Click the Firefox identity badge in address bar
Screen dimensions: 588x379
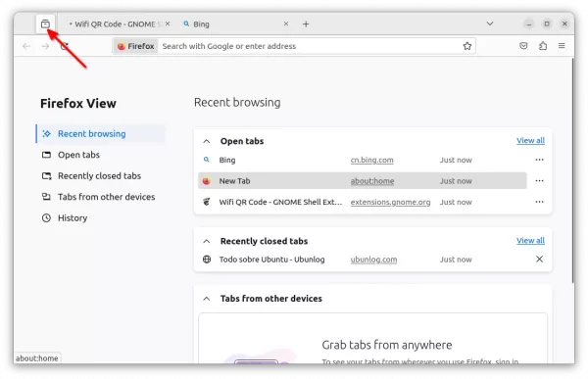[x=136, y=46]
